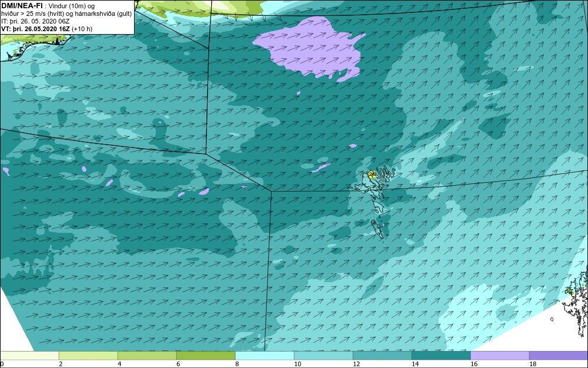Click the legend scale value '4'
The height and width of the screenshot is (368, 588).
119,364
